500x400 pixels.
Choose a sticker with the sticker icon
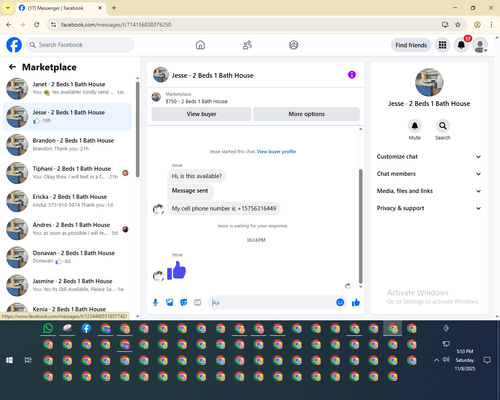pos(184,302)
